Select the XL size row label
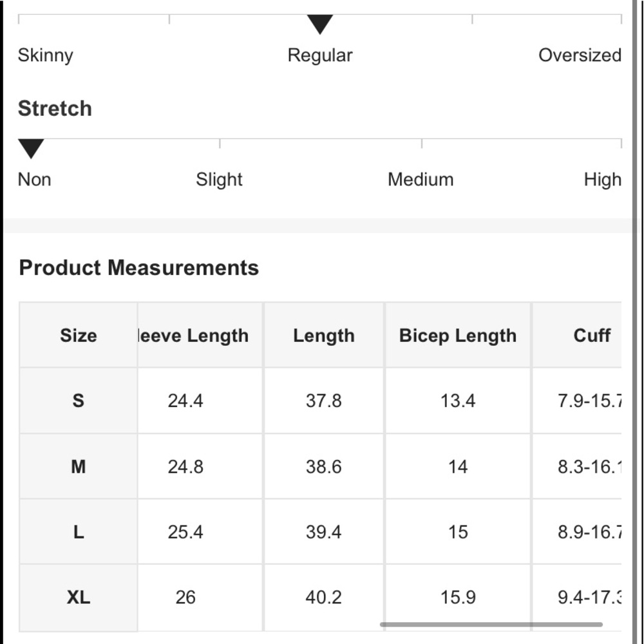 [79, 597]
